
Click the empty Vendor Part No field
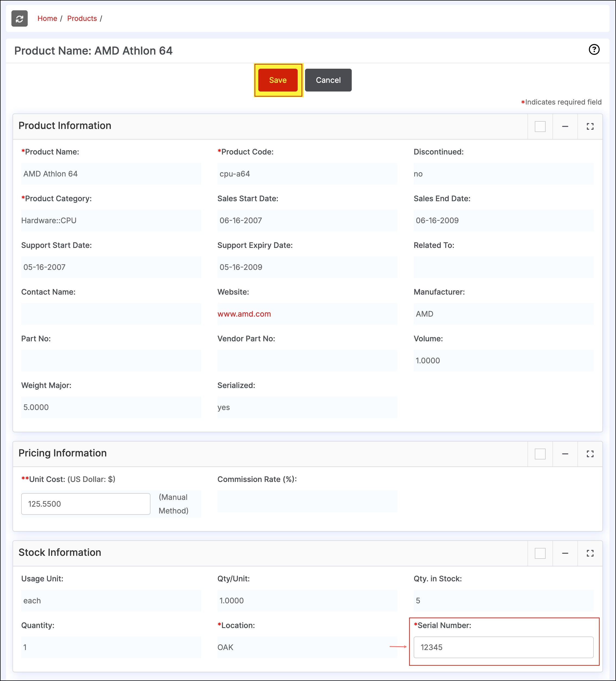click(x=307, y=360)
